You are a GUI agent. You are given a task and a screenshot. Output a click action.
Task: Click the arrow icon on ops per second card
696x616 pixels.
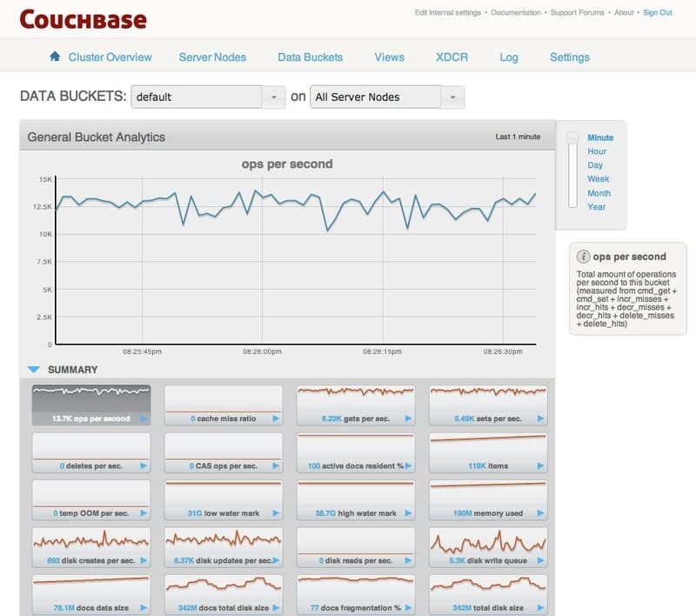coord(143,418)
